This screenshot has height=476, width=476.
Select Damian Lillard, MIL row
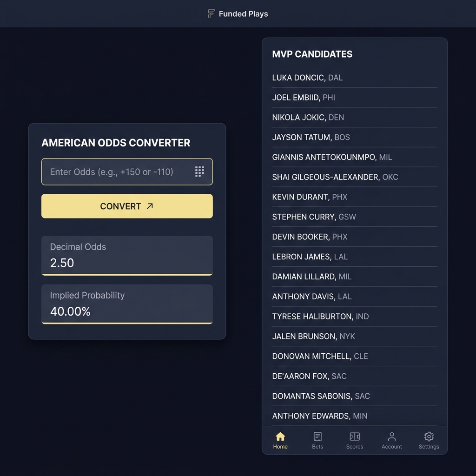[x=355, y=277]
